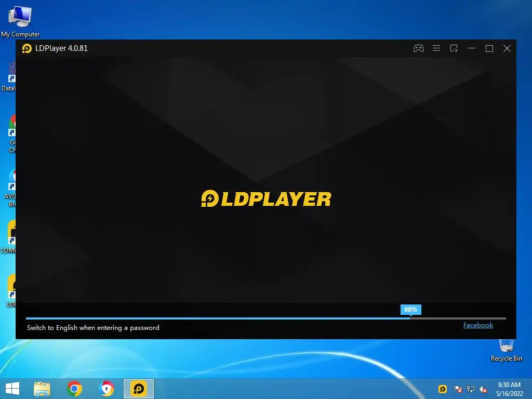Open the Windows Start button
The width and height of the screenshot is (532, 399).
(x=12, y=389)
